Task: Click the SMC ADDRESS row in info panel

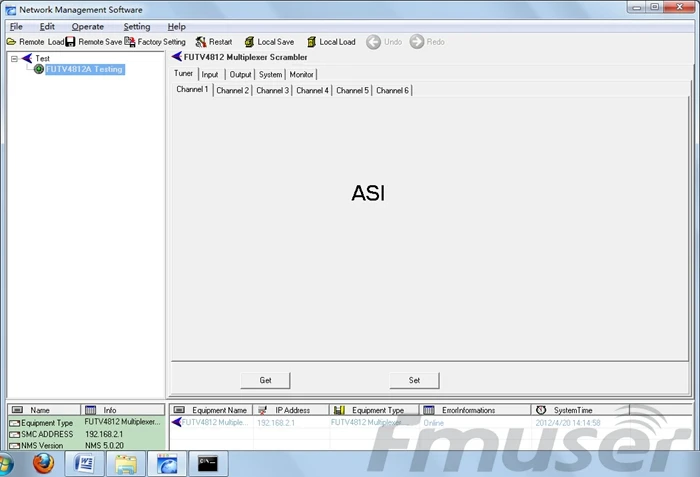Action: click(86, 434)
